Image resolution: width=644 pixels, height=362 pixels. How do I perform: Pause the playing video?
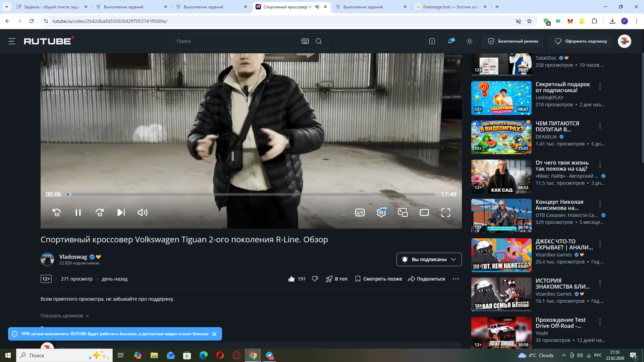(78, 213)
